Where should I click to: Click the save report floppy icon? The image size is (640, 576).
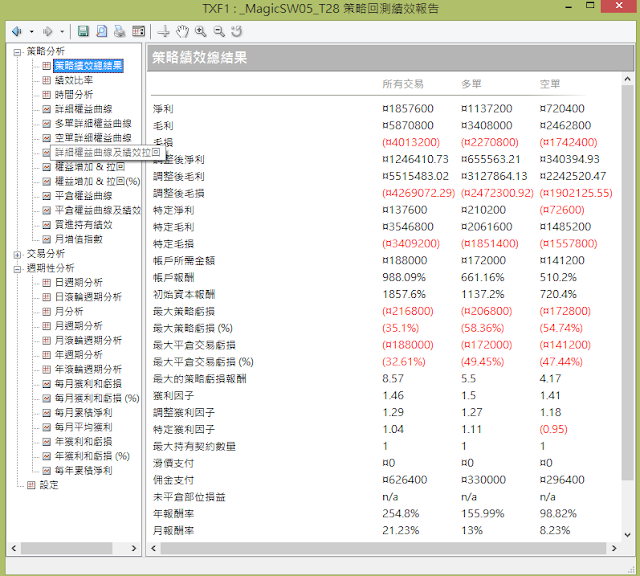click(x=83, y=31)
